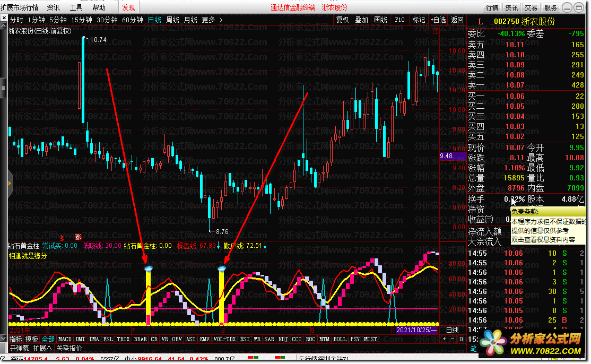The height and width of the screenshot is (364, 591).
Task: Close the period toolbar with the X icon
Action: coord(4,18)
